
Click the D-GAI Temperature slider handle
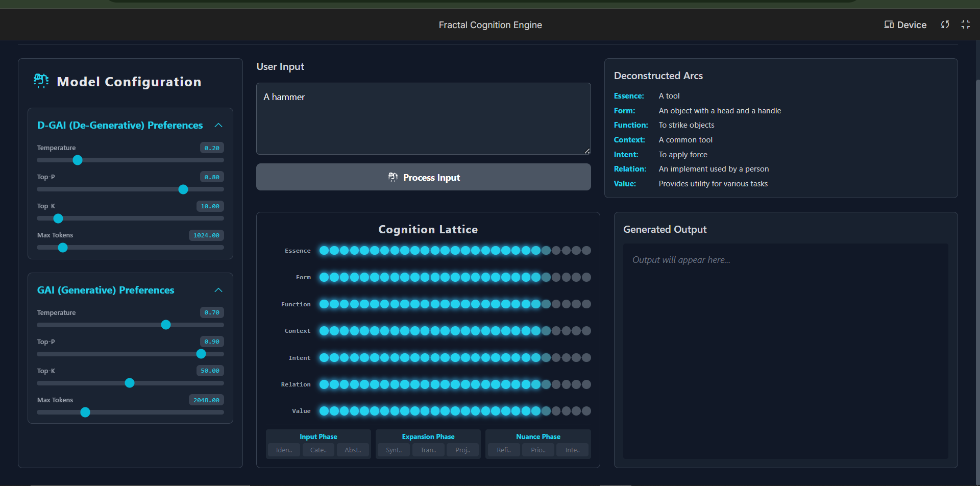pos(78,160)
